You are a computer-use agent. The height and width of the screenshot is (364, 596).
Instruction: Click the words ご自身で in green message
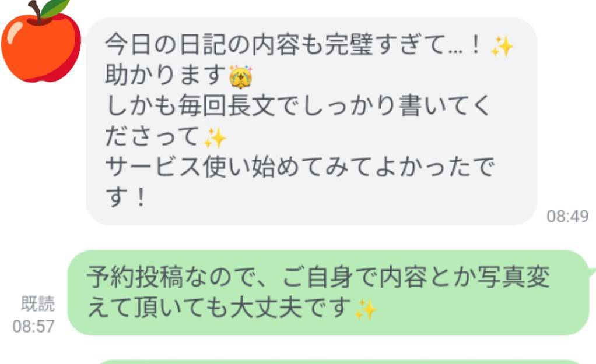(329, 277)
